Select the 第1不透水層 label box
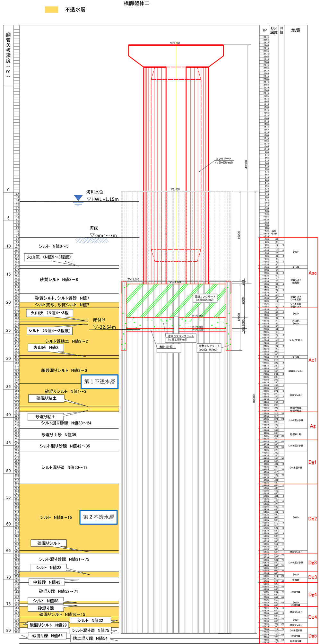The height and width of the screenshot is (644, 321). pos(99,382)
